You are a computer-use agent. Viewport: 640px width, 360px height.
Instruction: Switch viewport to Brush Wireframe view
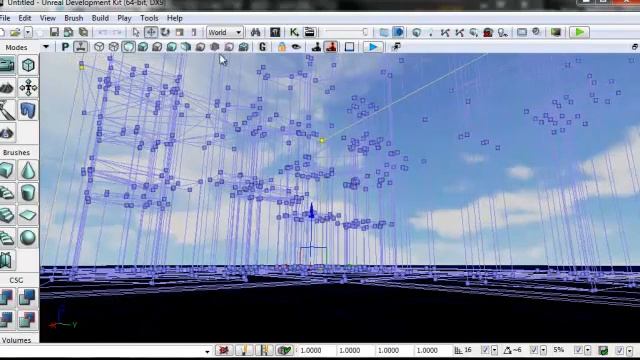[99, 47]
